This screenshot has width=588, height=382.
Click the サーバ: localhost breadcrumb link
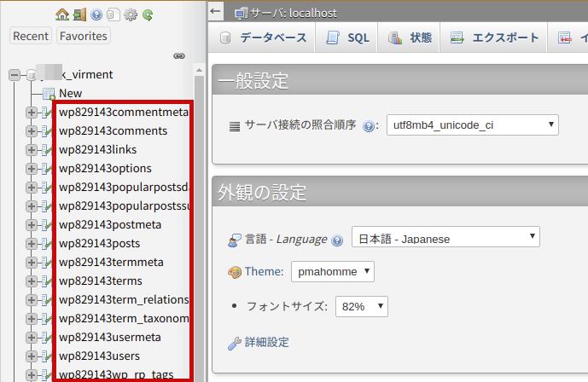(x=294, y=14)
